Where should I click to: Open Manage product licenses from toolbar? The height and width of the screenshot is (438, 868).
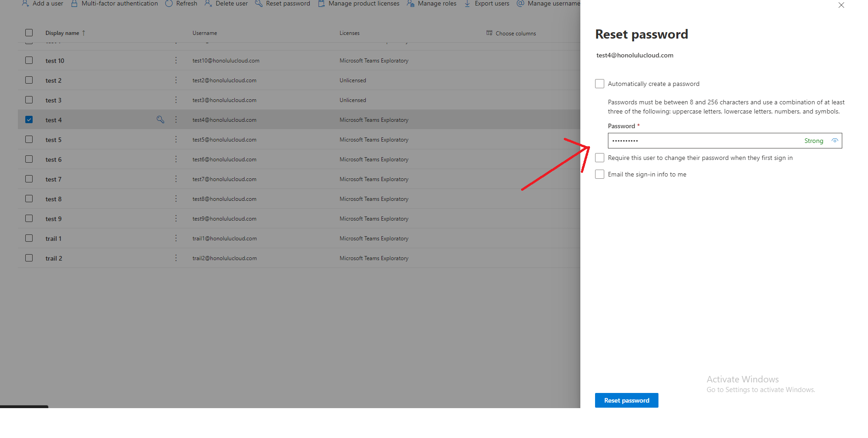359,4
